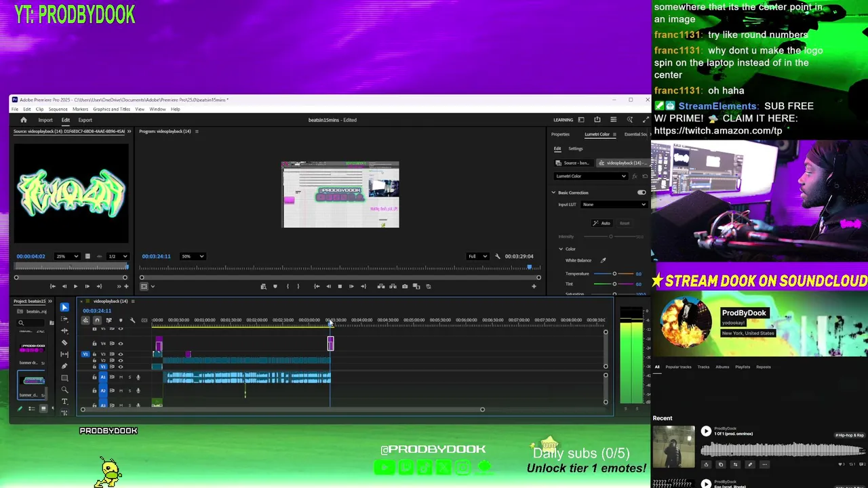Play the Source monitor clip

(x=75, y=286)
